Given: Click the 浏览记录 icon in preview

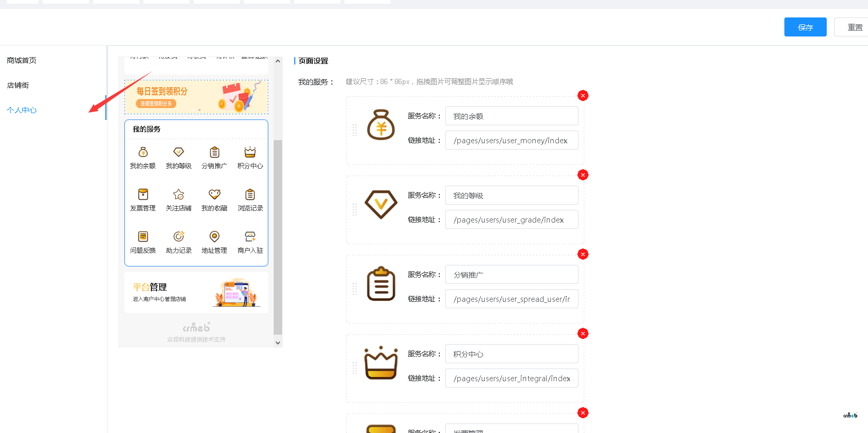Looking at the screenshot, I should click(x=250, y=195).
